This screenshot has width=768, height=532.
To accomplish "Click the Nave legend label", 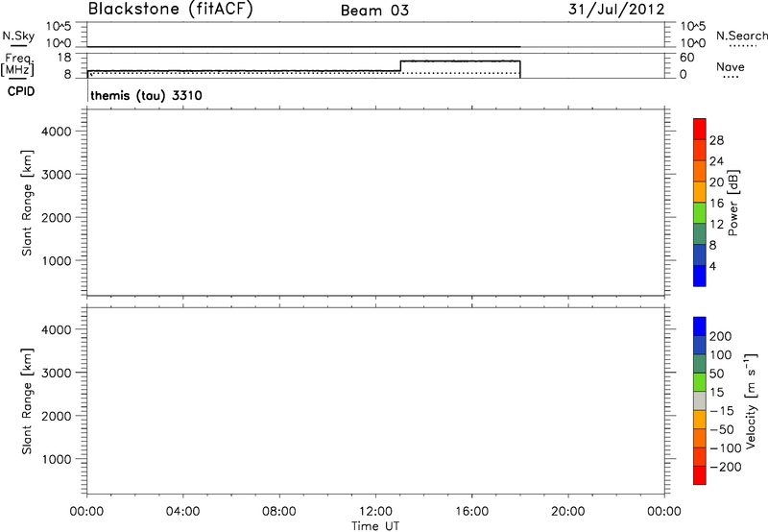I will click(731, 66).
